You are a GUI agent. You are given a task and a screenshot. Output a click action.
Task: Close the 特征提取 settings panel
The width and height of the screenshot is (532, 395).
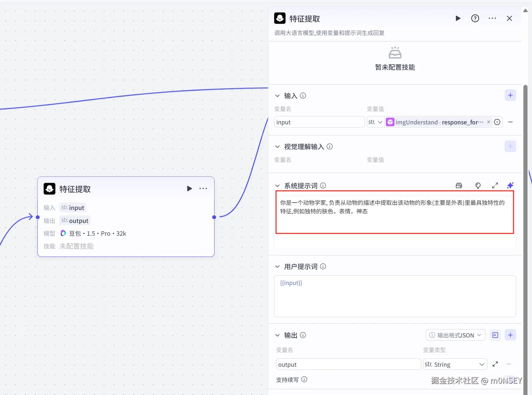point(509,18)
